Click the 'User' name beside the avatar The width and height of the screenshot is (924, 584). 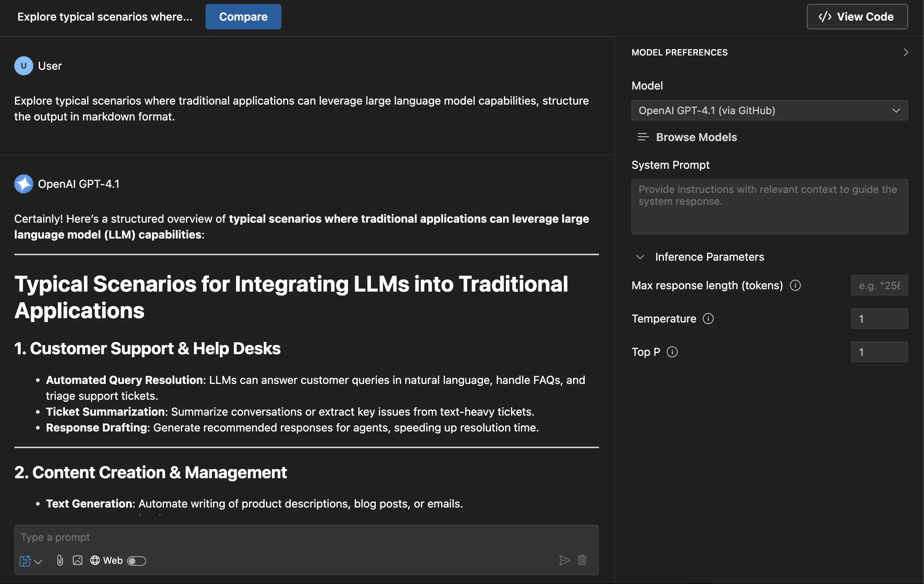tap(50, 66)
